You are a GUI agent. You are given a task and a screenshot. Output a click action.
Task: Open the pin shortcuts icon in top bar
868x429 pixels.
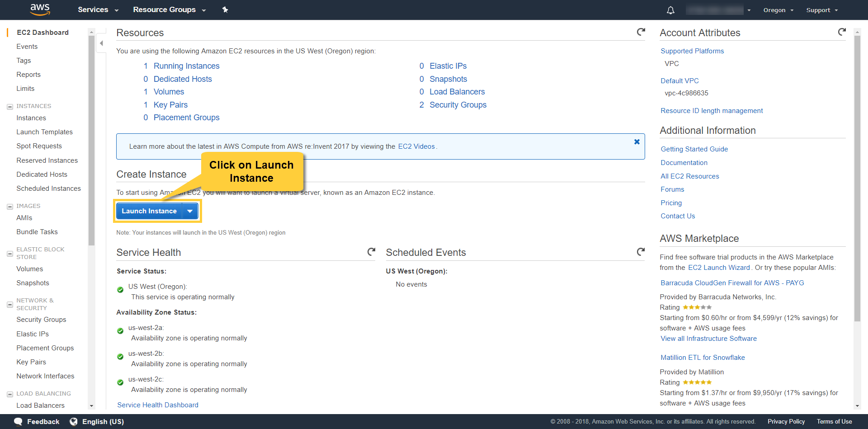click(225, 9)
